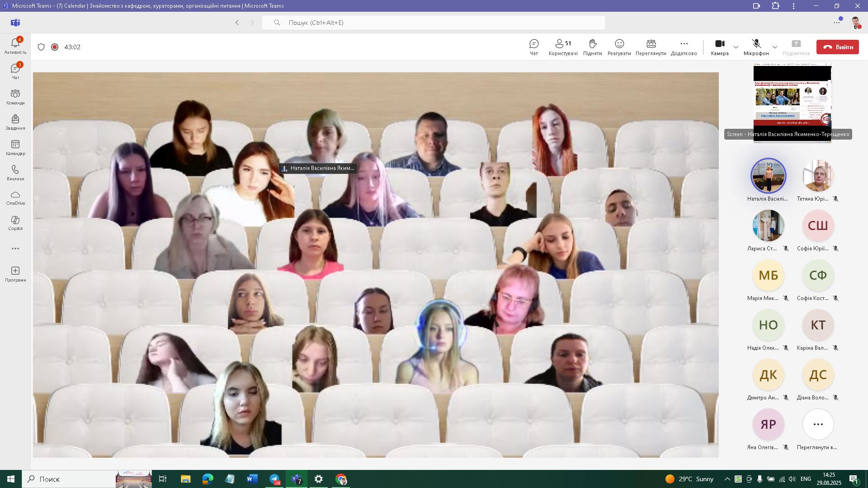The image size is (868, 488).
Task: Open Copilot from the left sidebar
Action: (15, 223)
